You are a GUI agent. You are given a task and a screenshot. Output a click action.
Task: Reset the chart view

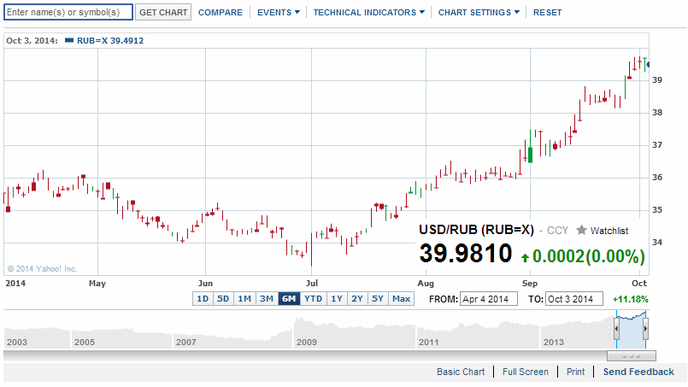tap(547, 12)
